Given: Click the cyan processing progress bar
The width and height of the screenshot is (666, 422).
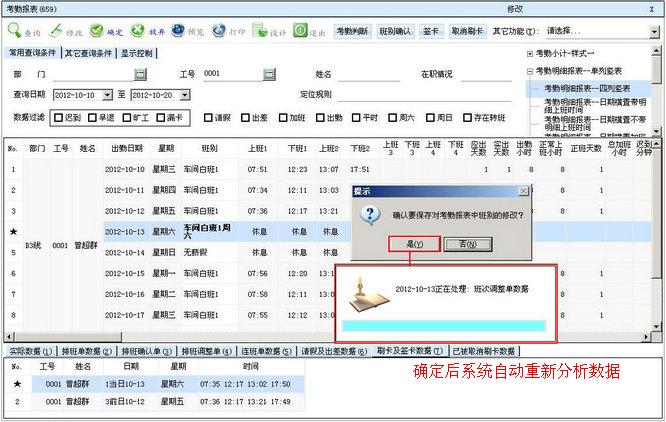Looking at the screenshot, I should coord(444,326).
